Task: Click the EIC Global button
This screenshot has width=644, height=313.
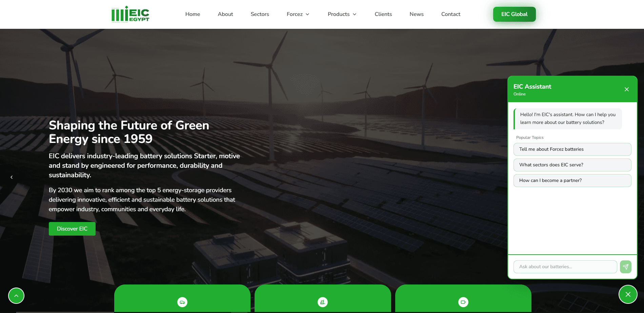Action: [514, 14]
